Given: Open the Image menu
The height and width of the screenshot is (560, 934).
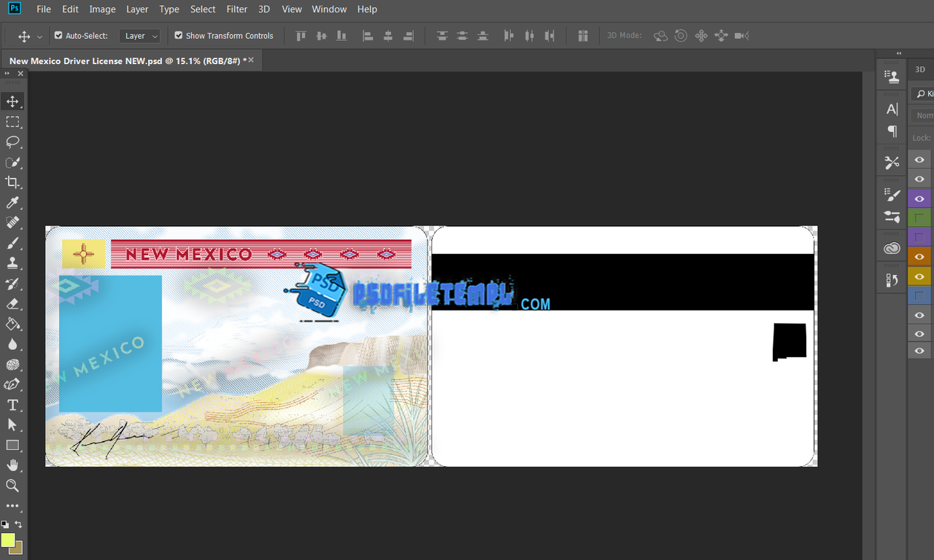Looking at the screenshot, I should [x=102, y=9].
